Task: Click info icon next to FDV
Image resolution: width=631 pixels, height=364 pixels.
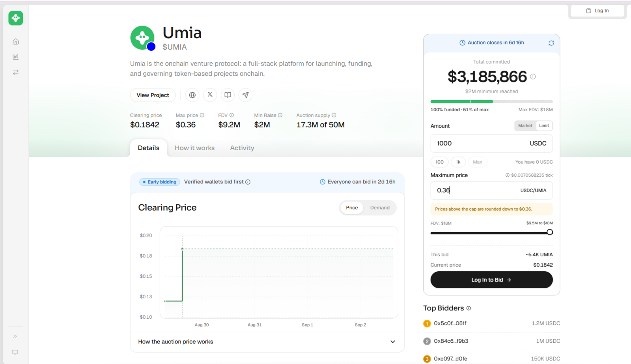Action: pyautogui.click(x=231, y=115)
